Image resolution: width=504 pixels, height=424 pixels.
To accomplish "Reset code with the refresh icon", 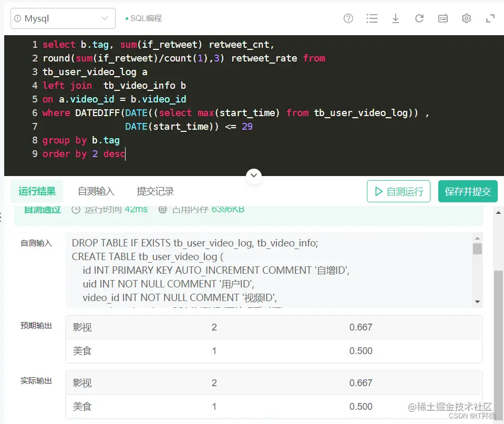I will point(419,18).
